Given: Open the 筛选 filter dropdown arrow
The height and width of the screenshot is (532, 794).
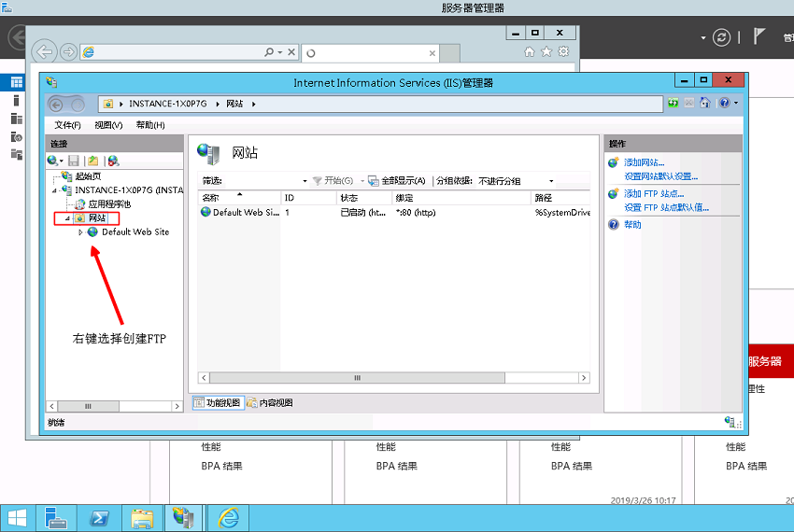Looking at the screenshot, I should point(305,181).
